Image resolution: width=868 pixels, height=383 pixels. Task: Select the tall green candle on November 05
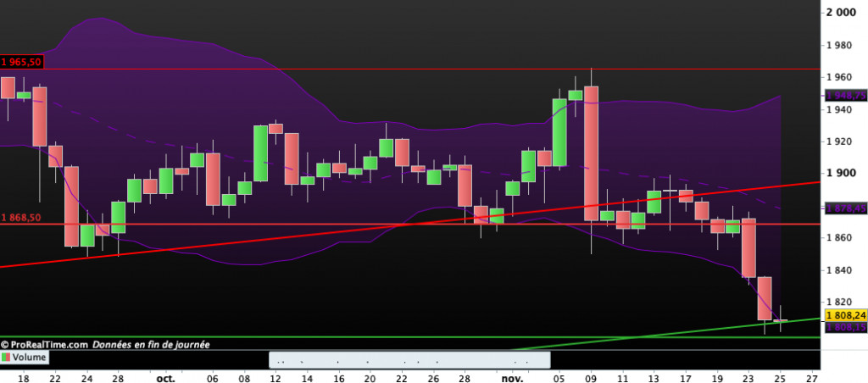(x=559, y=131)
